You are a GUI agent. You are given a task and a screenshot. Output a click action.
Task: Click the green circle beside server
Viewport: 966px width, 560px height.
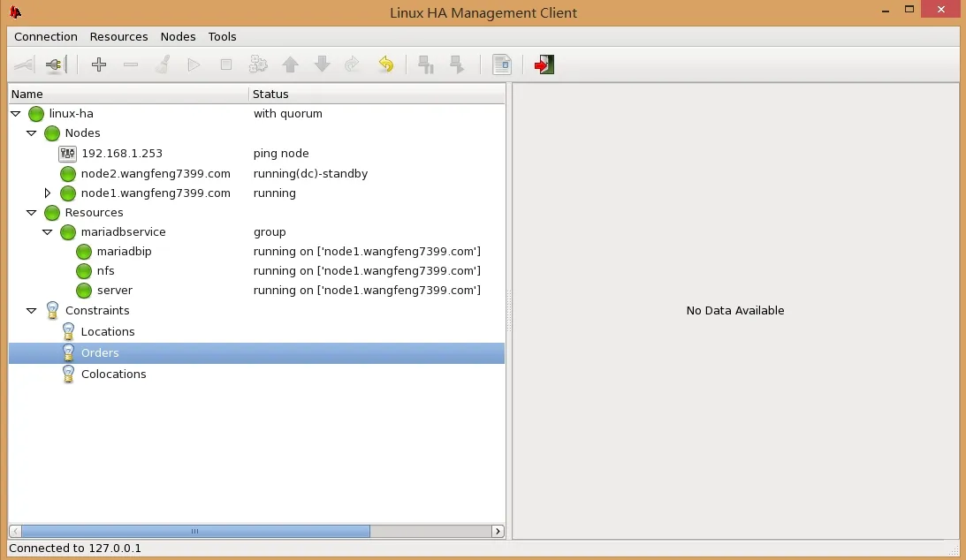tap(84, 291)
